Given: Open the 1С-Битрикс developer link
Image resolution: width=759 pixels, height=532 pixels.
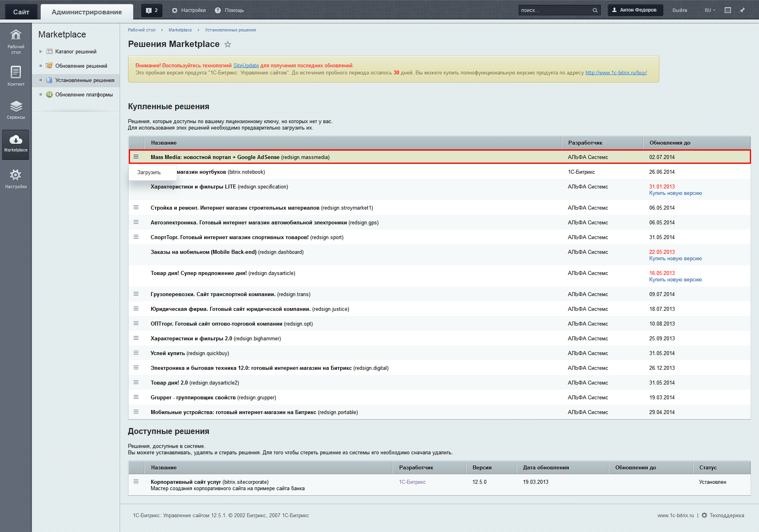Looking at the screenshot, I should click(x=412, y=482).
